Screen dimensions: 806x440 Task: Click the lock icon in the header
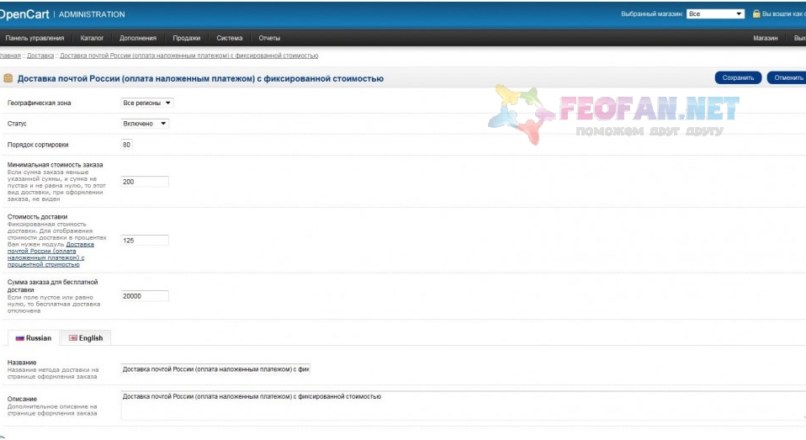point(756,14)
